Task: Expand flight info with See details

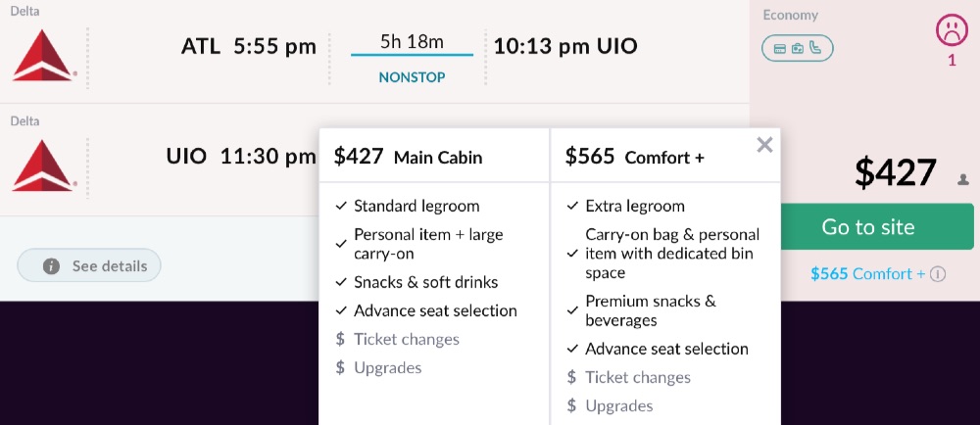Action: point(89,265)
